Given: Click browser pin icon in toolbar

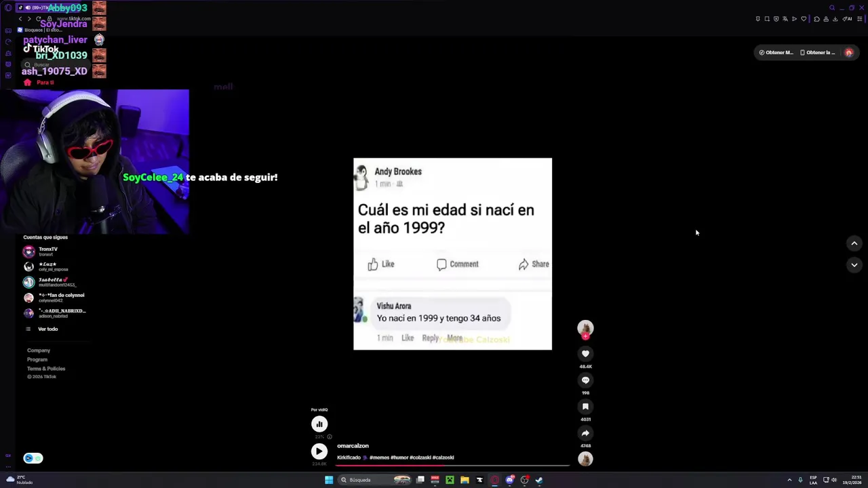Looking at the screenshot, I should pos(757,19).
